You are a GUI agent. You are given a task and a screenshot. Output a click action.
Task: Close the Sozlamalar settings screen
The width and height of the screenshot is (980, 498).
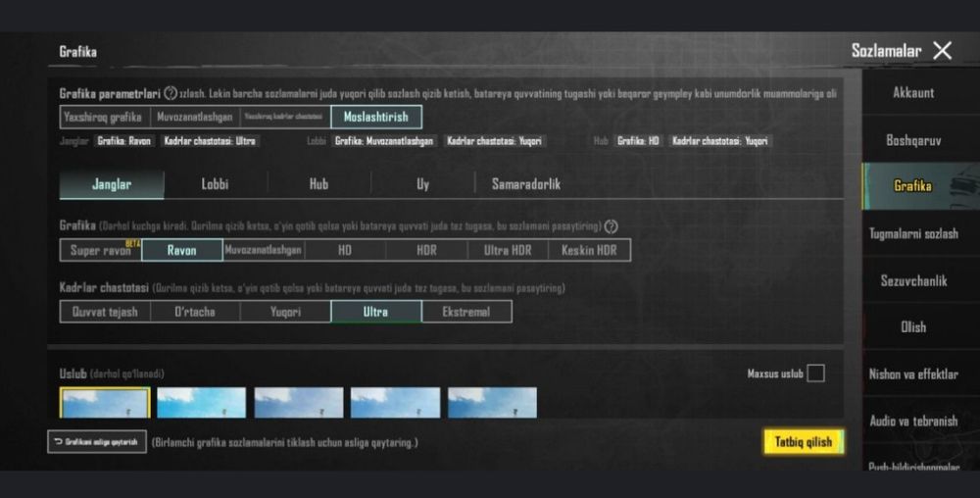(942, 51)
